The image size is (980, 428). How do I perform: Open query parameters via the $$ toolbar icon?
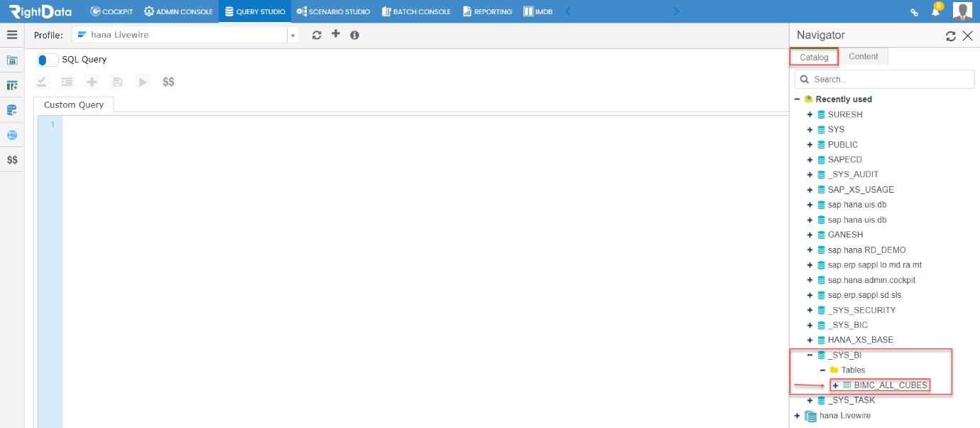click(168, 82)
